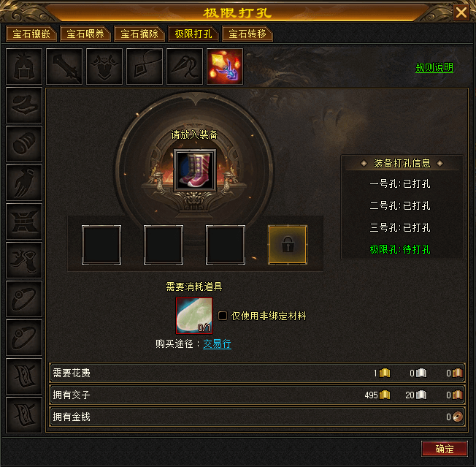476x467 pixels.
Task: Open the 宝石摘除 tab
Action: (139, 34)
